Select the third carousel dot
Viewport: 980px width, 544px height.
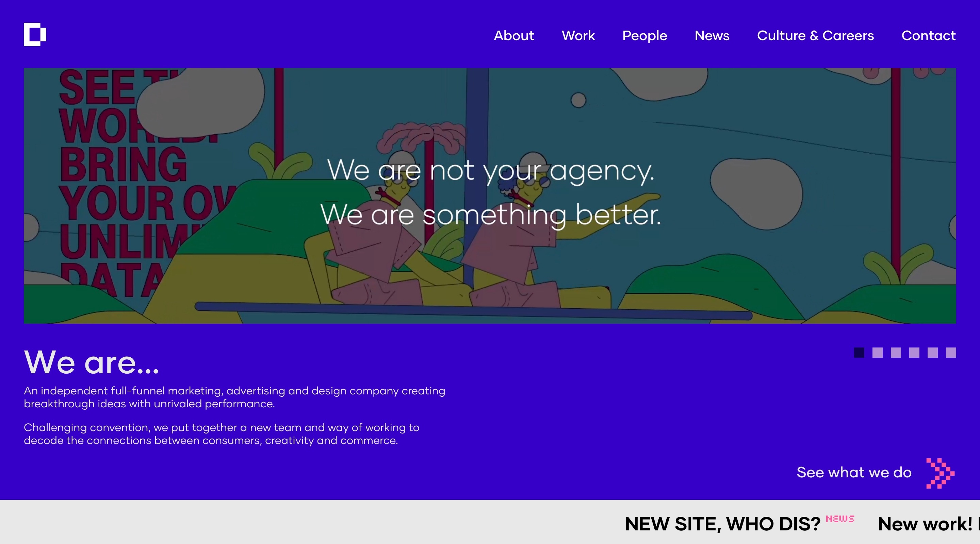click(896, 352)
